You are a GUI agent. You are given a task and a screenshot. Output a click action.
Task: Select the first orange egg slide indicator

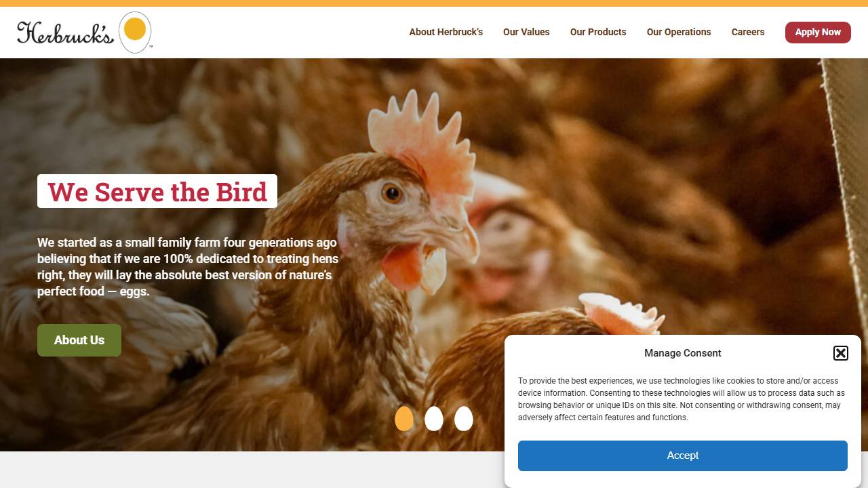pos(404,419)
